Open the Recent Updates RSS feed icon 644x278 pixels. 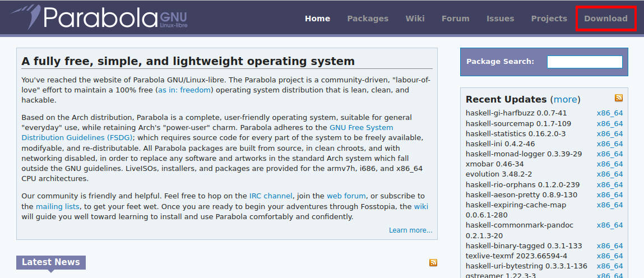(x=619, y=98)
